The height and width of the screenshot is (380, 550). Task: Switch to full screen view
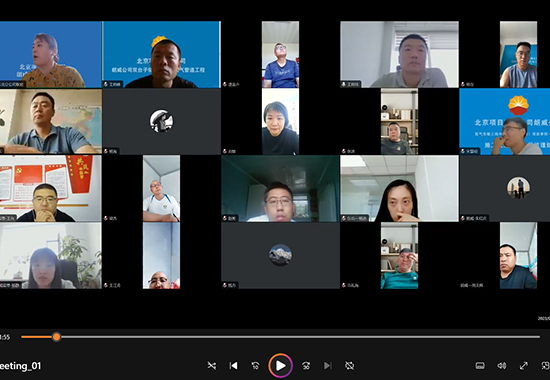point(524,366)
